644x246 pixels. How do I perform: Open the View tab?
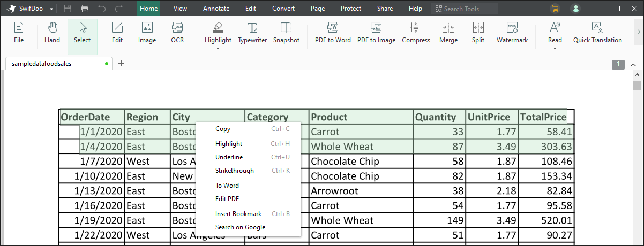pos(181,9)
